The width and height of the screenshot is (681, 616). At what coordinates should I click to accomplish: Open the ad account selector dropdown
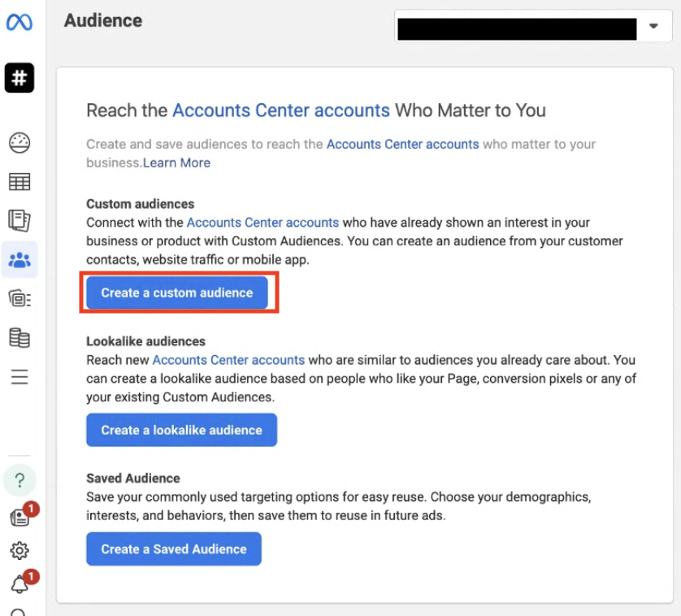click(x=528, y=27)
